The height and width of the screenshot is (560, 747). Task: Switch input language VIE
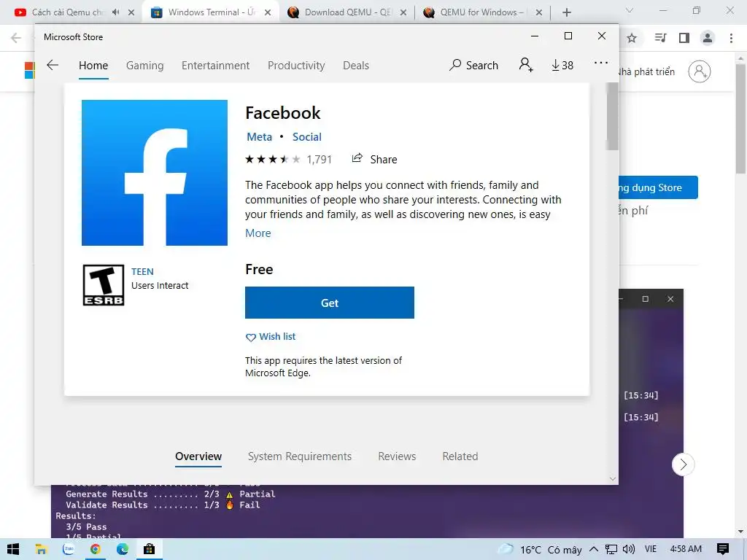(650, 549)
